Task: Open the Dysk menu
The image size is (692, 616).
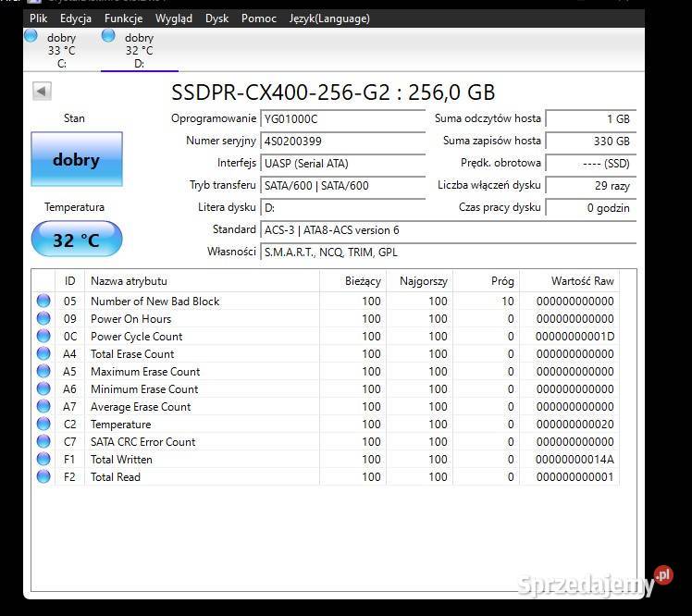Action: [216, 18]
